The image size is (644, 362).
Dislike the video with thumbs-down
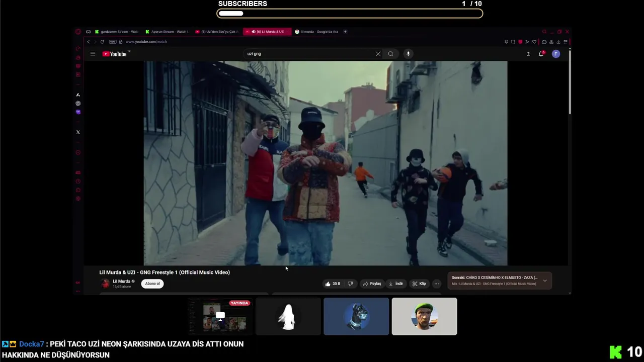pos(350,284)
